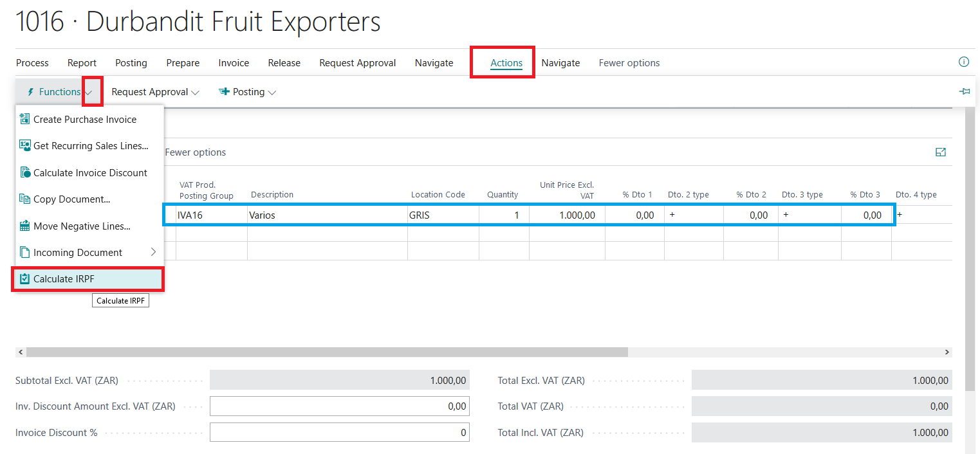Click the Functions lightning bolt icon

click(31, 92)
